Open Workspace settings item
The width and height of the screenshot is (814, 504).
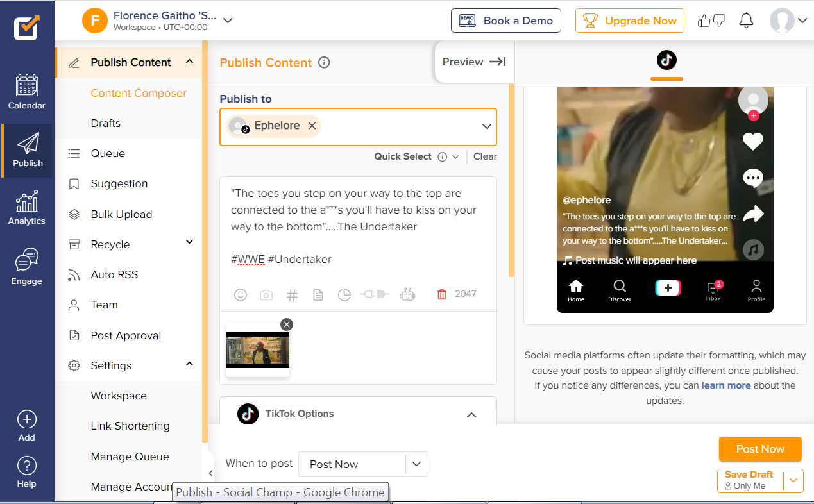[119, 396]
